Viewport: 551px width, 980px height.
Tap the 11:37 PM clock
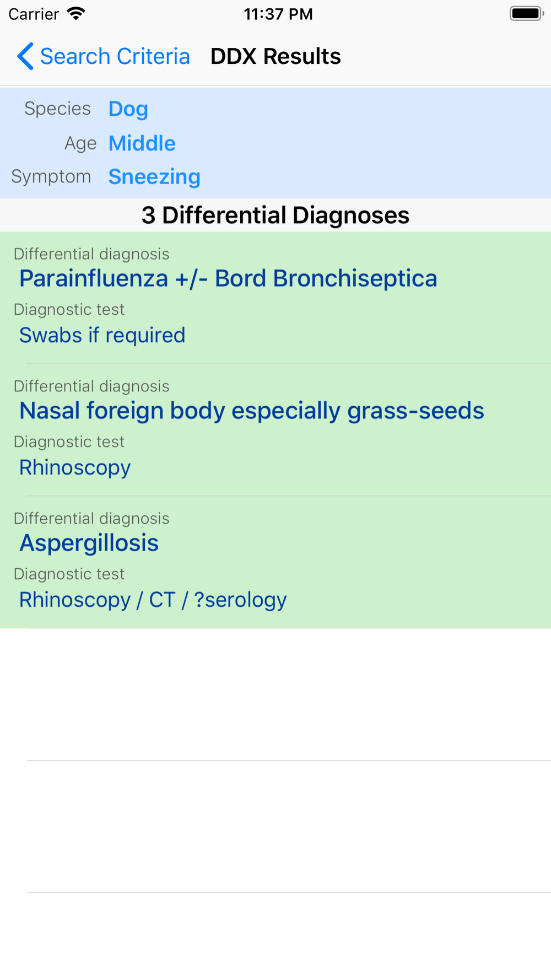[278, 14]
